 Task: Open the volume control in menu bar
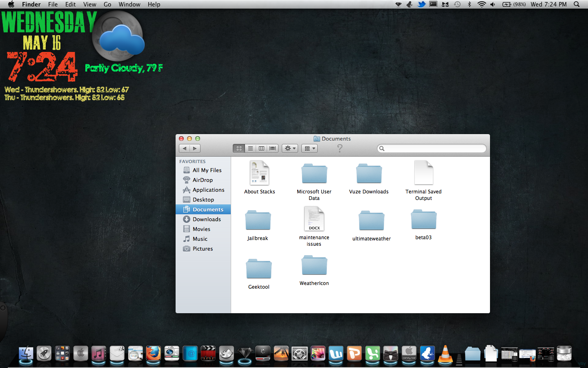[x=493, y=4]
